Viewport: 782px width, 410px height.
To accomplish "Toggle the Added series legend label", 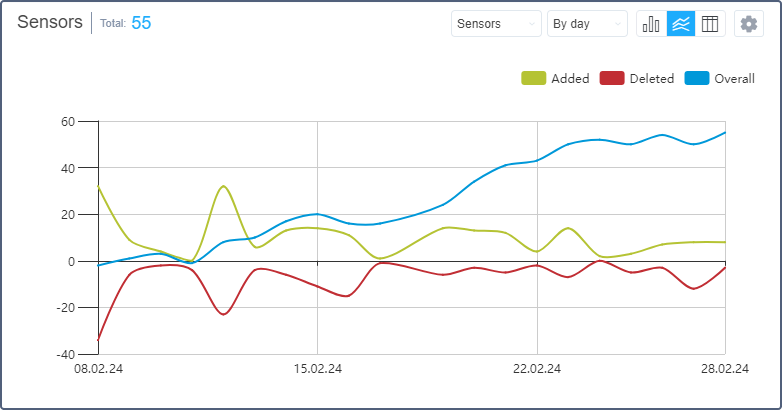I will pyautogui.click(x=570, y=78).
